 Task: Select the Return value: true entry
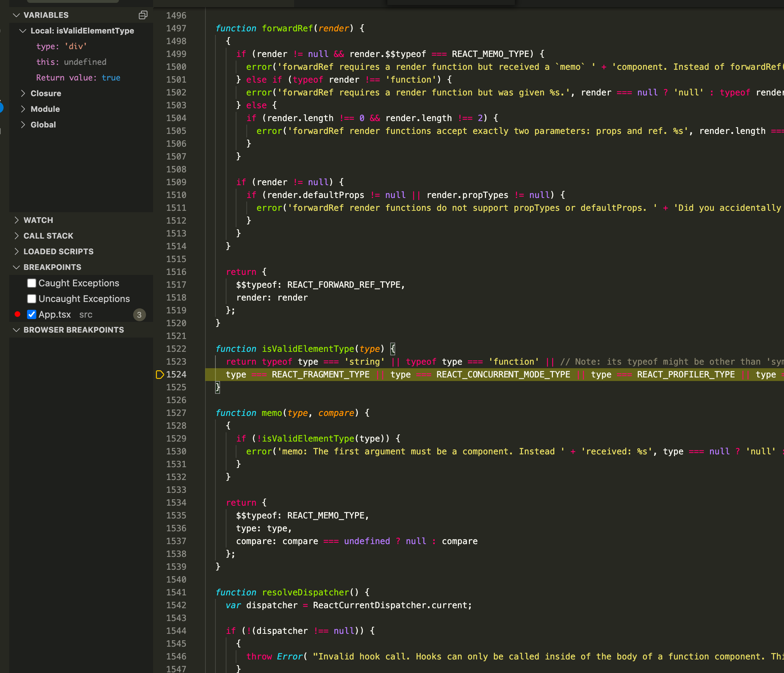(78, 78)
